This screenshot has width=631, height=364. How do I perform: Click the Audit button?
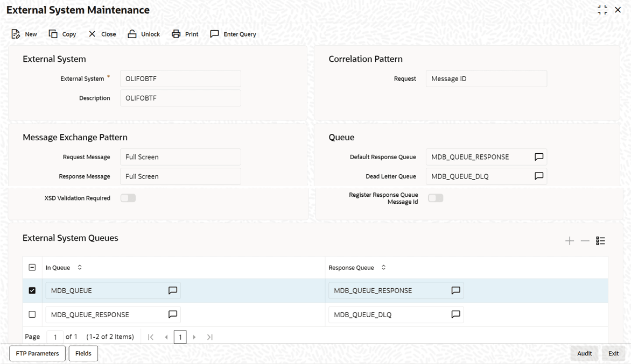coord(584,353)
